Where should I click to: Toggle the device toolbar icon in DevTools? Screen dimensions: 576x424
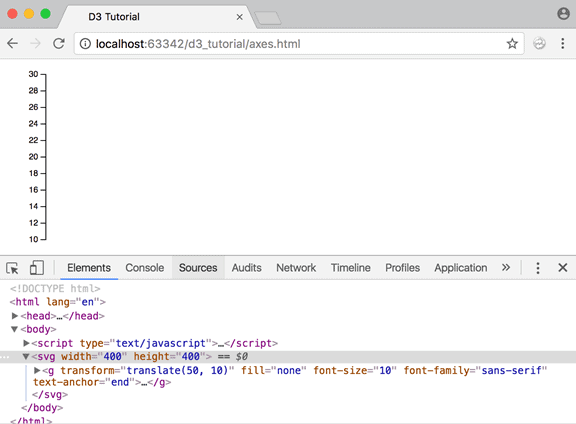coord(36,267)
